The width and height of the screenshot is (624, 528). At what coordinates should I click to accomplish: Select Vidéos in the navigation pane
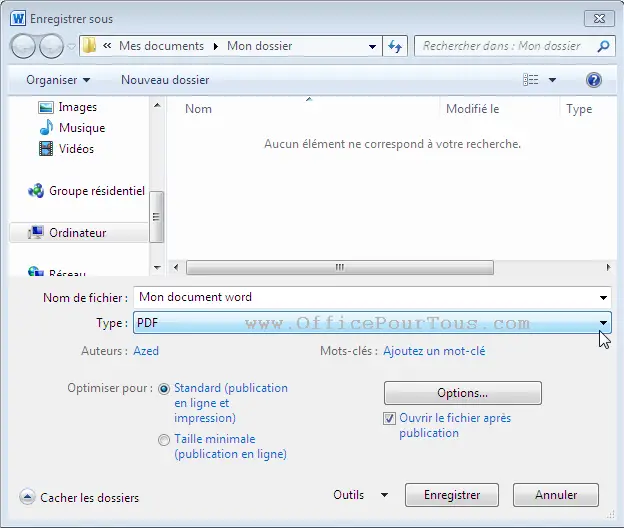[x=76, y=149]
